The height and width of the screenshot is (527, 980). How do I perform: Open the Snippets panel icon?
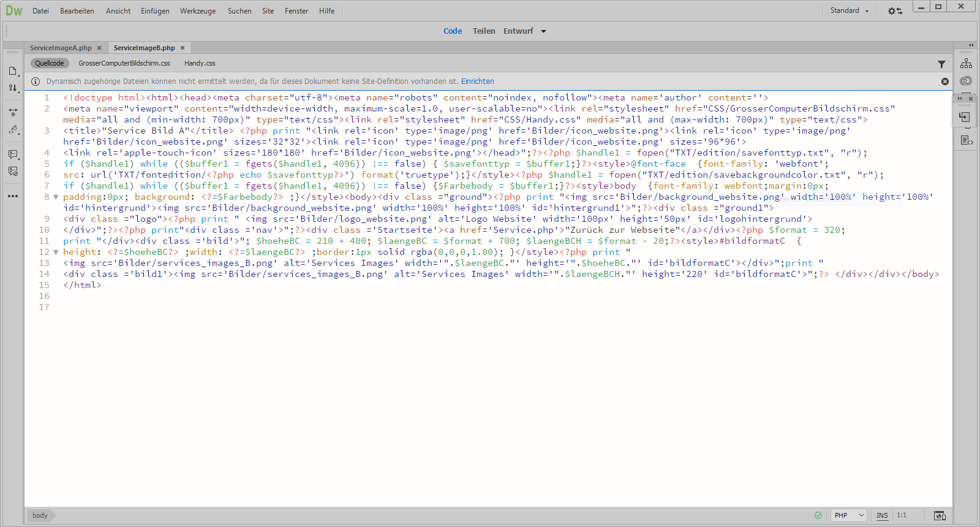point(967,140)
